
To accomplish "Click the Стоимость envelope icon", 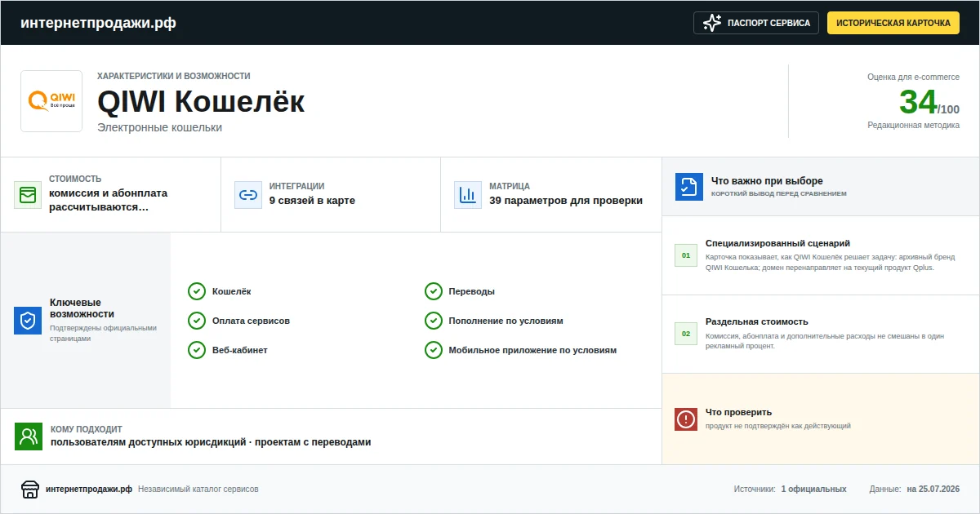I will [x=28, y=195].
